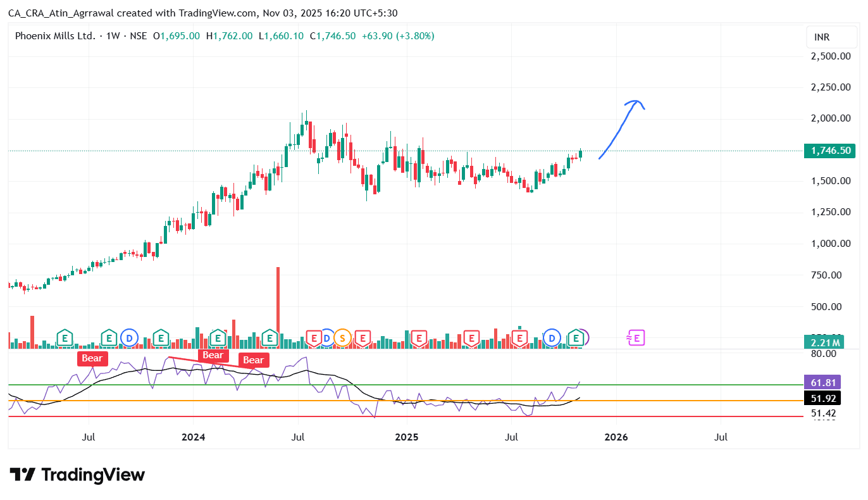Click the red E marker just left of the D and S markers
868x500 pixels.
click(313, 338)
